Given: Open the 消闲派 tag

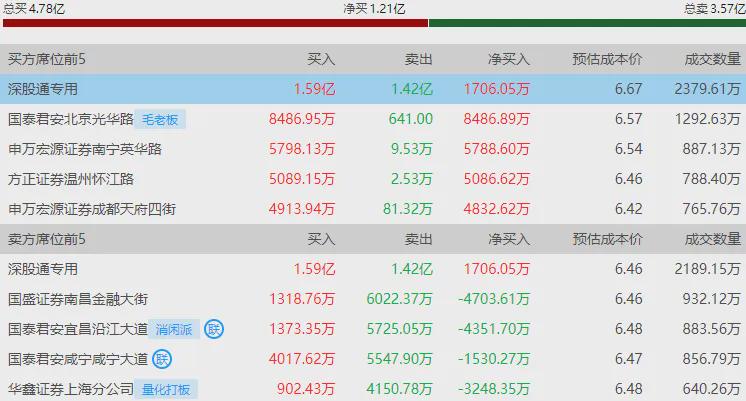Looking at the screenshot, I should click(x=174, y=329).
